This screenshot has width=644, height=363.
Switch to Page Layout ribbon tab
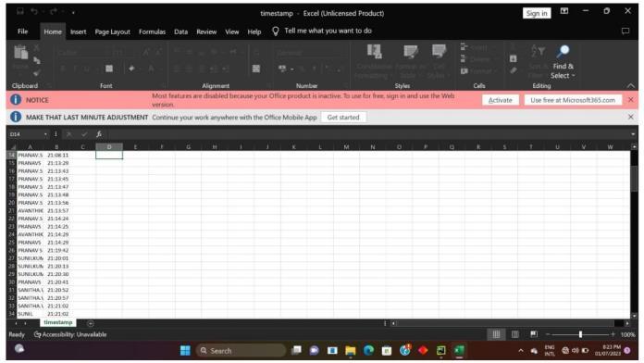pyautogui.click(x=112, y=31)
